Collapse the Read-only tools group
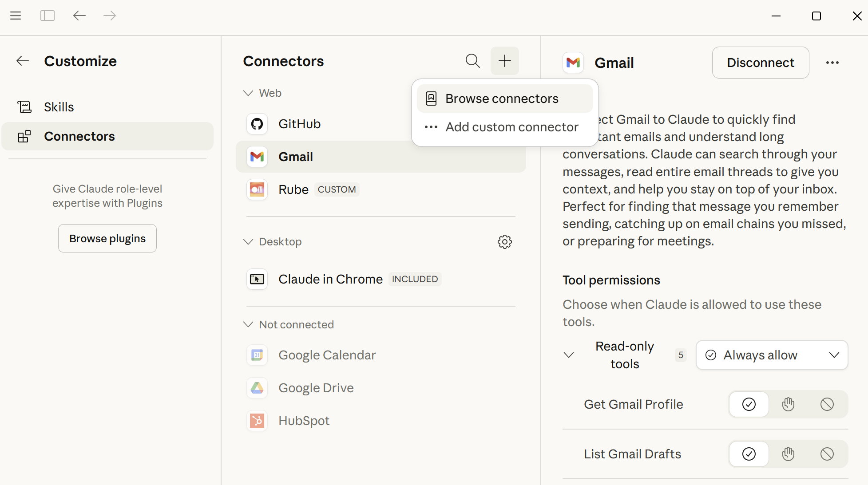 tap(568, 355)
